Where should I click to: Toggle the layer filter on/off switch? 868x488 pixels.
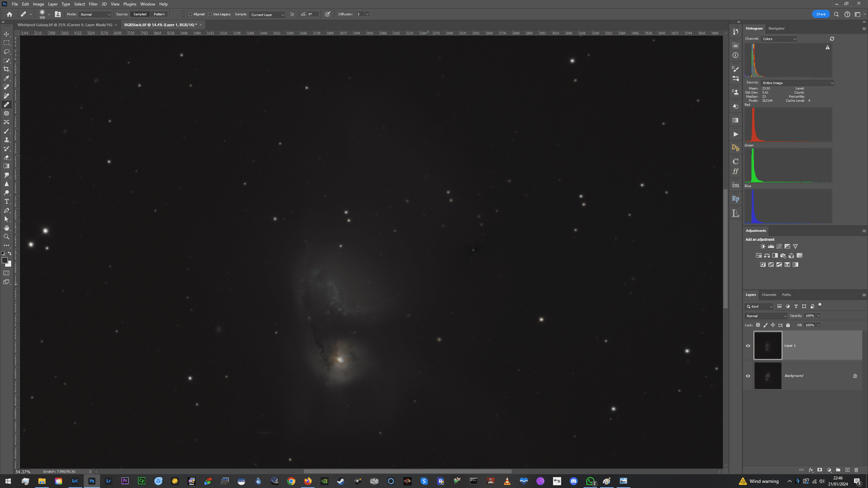(x=820, y=305)
